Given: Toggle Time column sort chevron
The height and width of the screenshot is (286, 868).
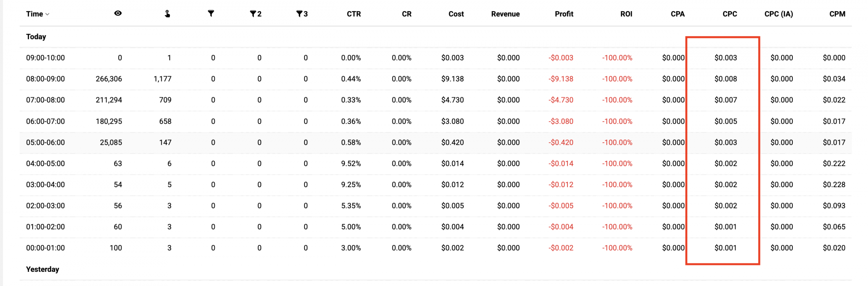Looking at the screenshot, I should point(47,14).
